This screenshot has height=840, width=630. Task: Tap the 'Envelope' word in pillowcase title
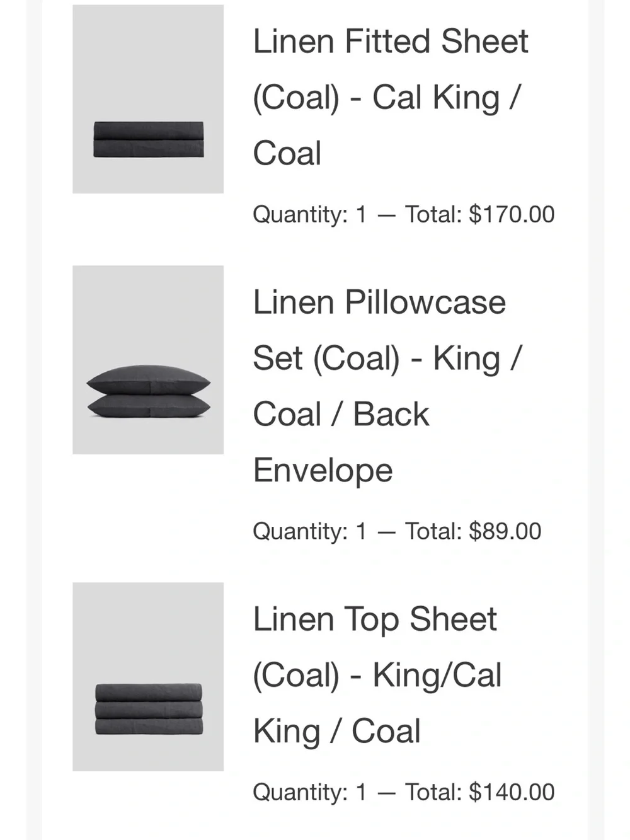(323, 471)
